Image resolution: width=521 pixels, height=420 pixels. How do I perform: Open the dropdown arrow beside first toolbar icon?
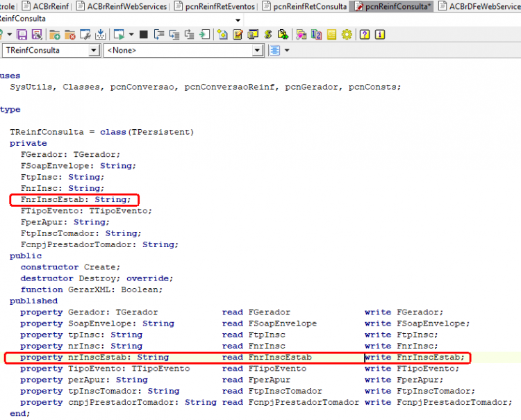9,35
